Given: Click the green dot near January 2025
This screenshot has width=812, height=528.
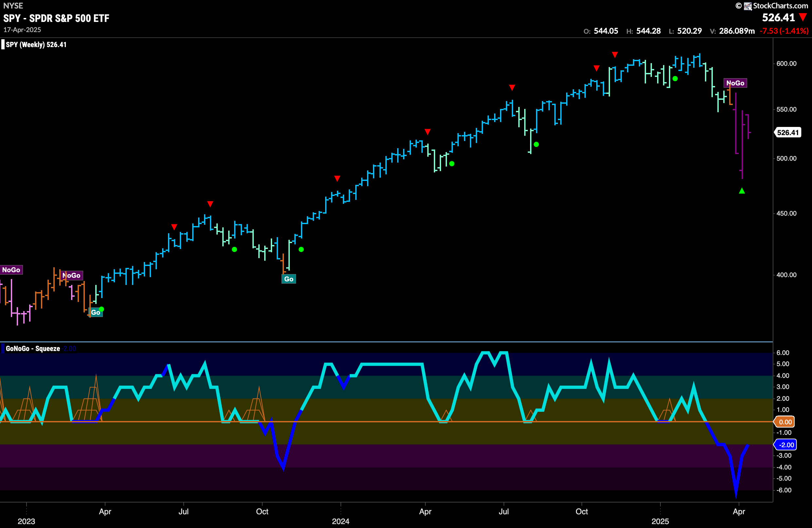Looking at the screenshot, I should 675,79.
